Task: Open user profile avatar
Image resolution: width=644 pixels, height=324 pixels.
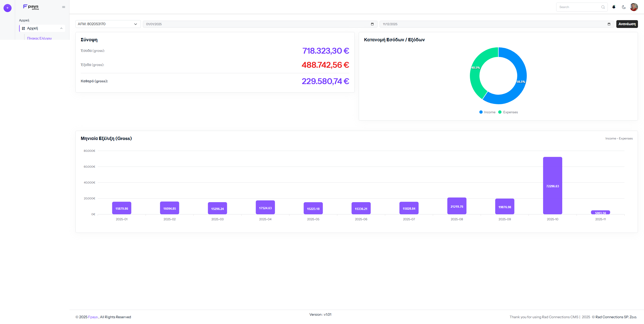Action: coord(634,7)
